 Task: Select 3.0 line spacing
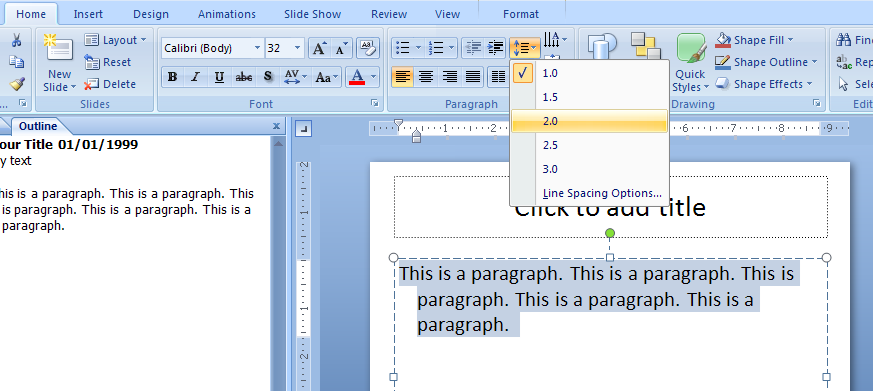tap(589, 169)
